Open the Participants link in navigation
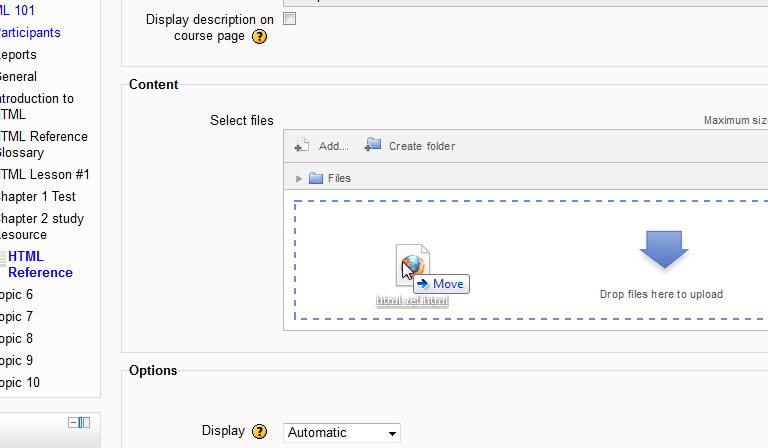 tap(28, 32)
